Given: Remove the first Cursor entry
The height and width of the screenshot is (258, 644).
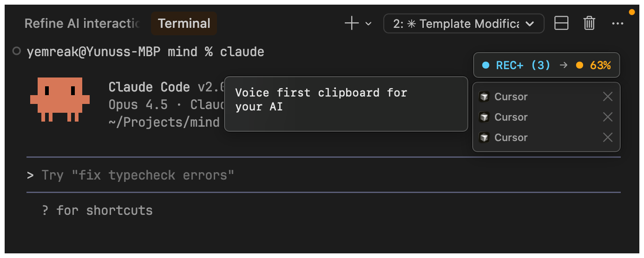Looking at the screenshot, I should click(x=607, y=97).
